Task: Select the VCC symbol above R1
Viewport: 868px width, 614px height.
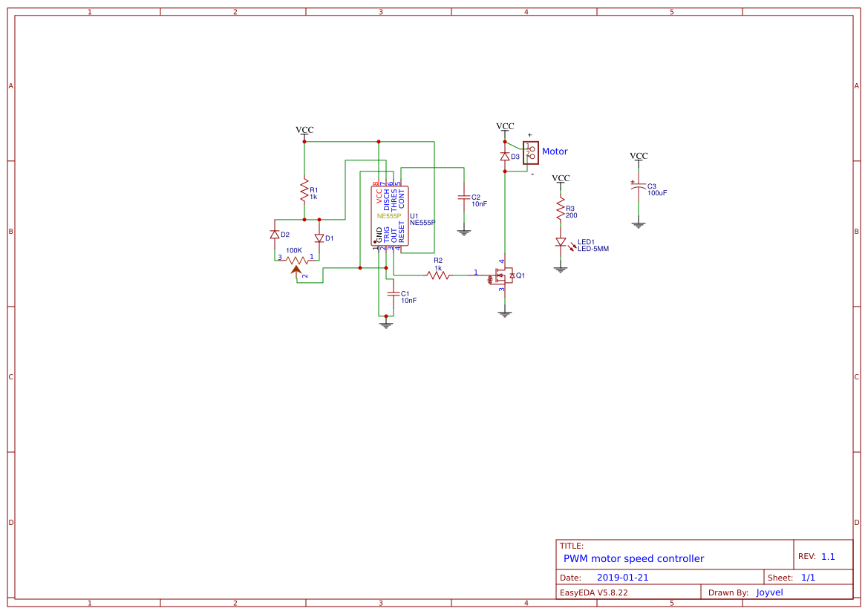Action: (x=304, y=131)
